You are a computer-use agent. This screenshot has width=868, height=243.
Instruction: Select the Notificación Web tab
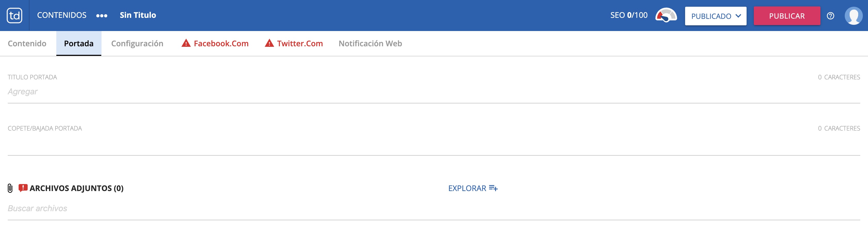tap(370, 43)
